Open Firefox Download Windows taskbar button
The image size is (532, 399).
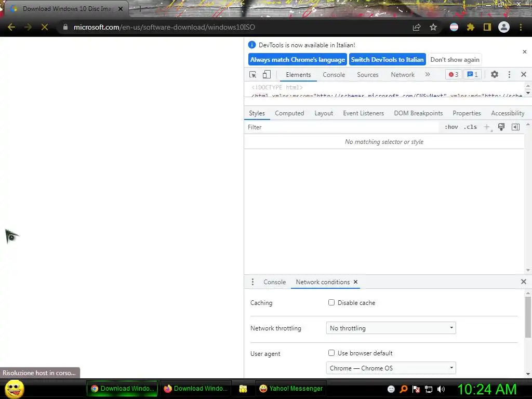pyautogui.click(x=195, y=389)
